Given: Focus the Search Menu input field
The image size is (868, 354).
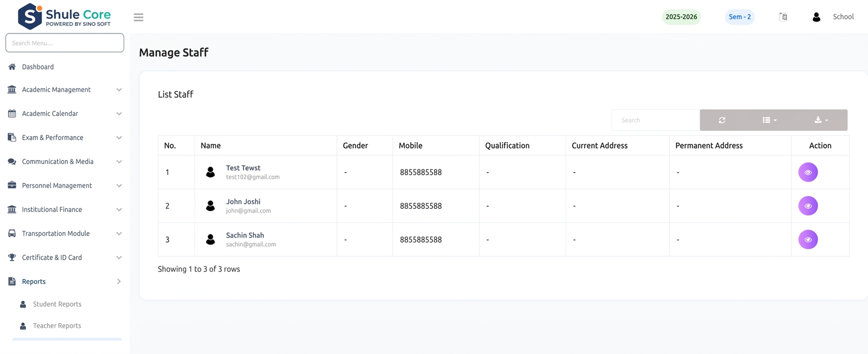Looking at the screenshot, I should click(65, 43).
